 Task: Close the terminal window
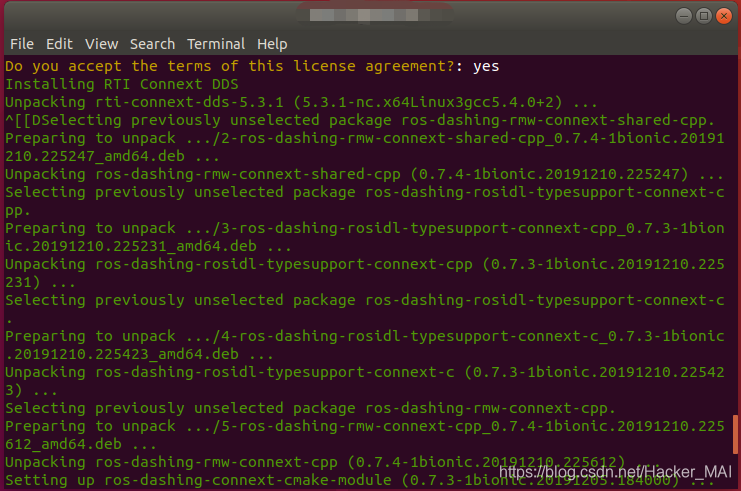tap(724, 16)
